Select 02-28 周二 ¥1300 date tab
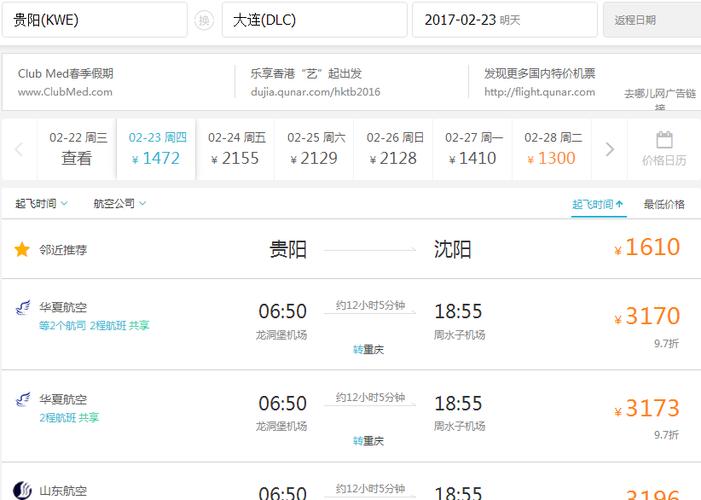701x500 pixels. [x=552, y=149]
